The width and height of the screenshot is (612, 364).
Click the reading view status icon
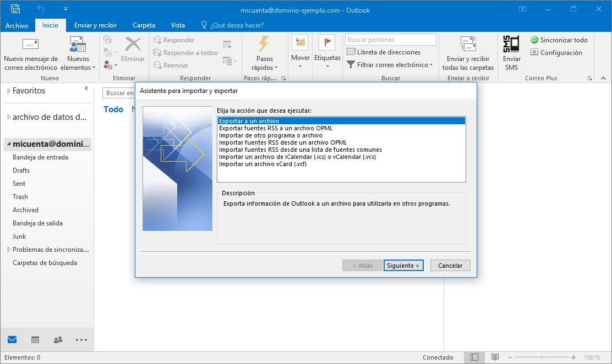tap(495, 357)
